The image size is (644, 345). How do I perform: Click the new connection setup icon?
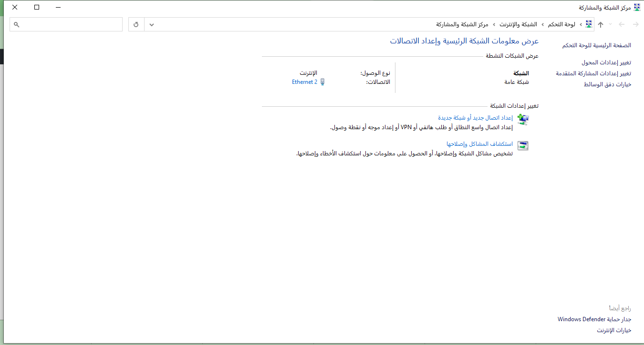(523, 120)
